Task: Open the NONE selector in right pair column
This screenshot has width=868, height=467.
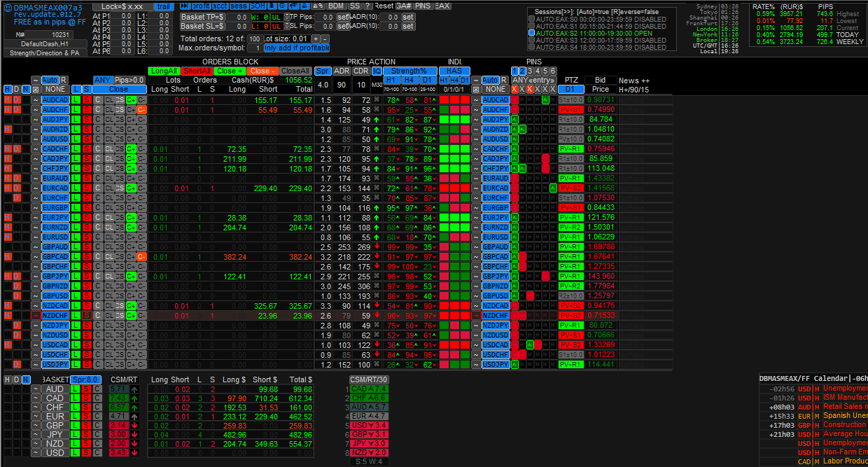Action: pos(495,89)
